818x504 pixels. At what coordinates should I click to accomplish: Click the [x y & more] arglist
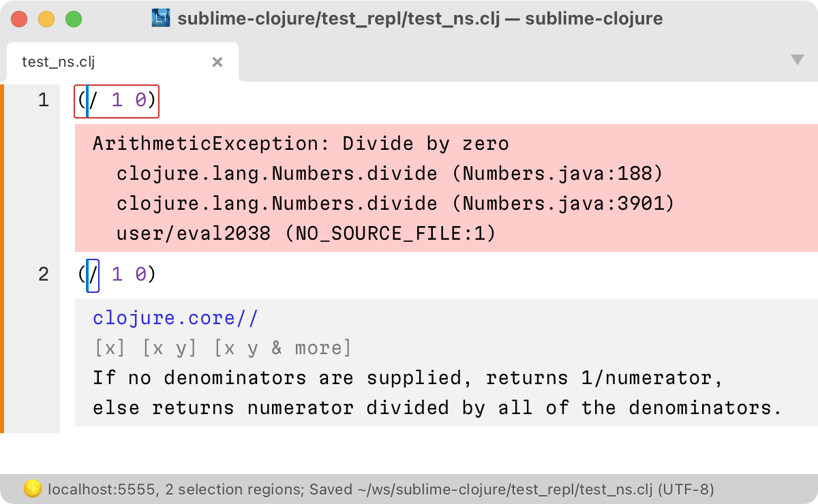tap(282, 348)
